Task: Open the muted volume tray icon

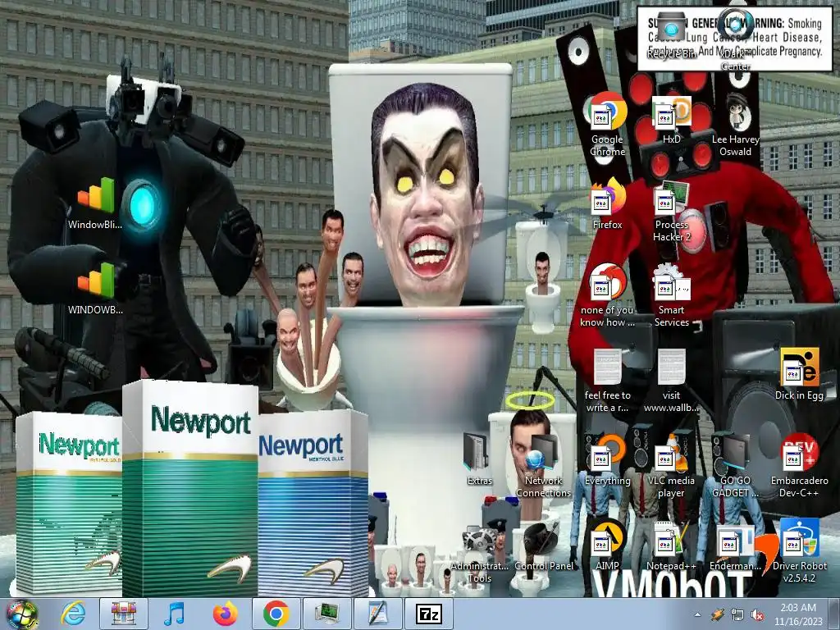Action: (757, 614)
